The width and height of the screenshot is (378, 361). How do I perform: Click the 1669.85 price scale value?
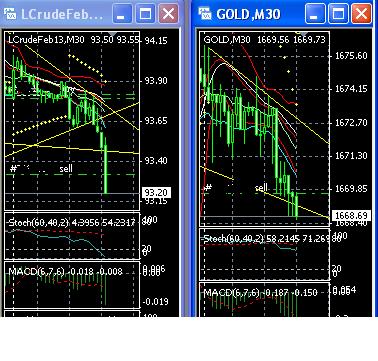pyautogui.click(x=351, y=189)
